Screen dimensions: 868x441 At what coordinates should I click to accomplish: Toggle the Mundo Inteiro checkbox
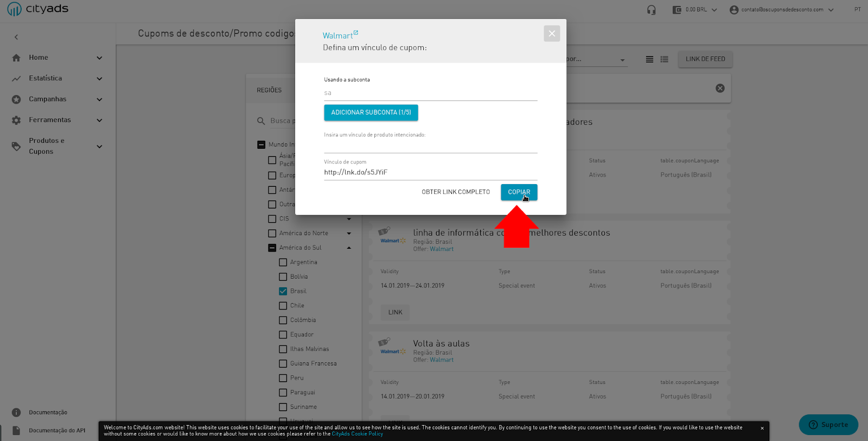coord(261,144)
